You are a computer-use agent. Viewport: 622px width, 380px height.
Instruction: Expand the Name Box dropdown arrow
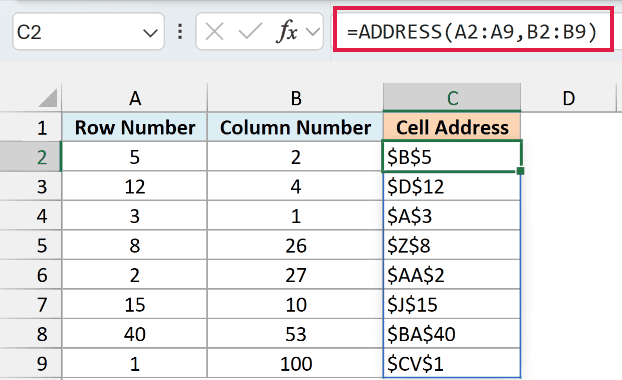150,33
